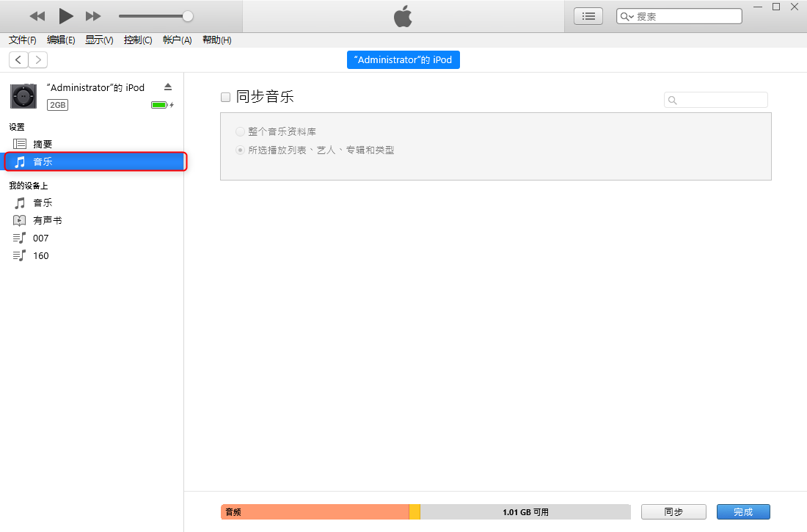The image size is (807, 532).
Task: Open the 帮助(H) menu
Action: click(216, 40)
